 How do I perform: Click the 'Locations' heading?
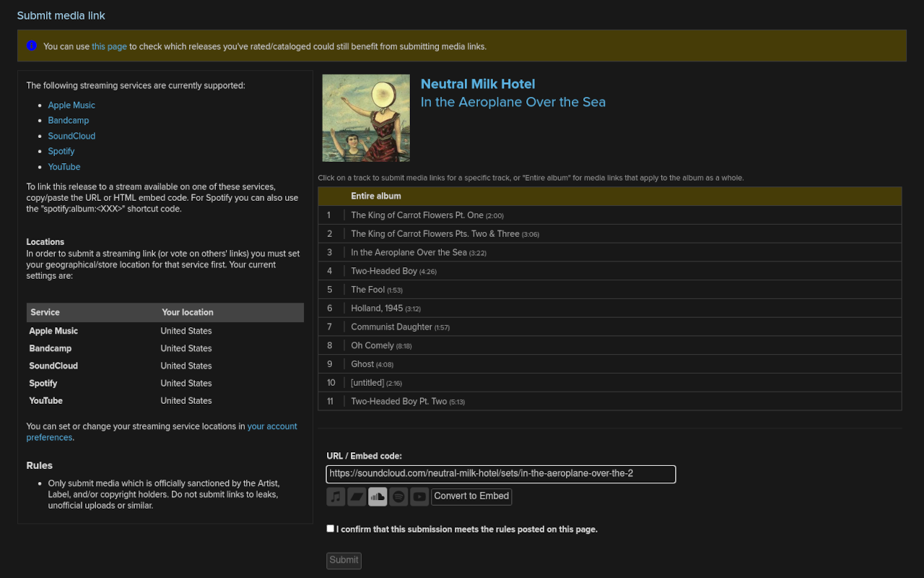click(x=45, y=242)
